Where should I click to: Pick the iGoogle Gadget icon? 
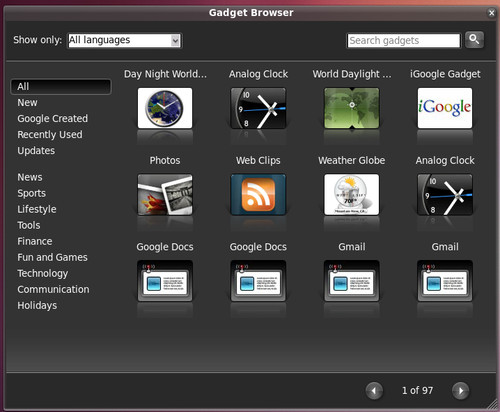coord(445,108)
